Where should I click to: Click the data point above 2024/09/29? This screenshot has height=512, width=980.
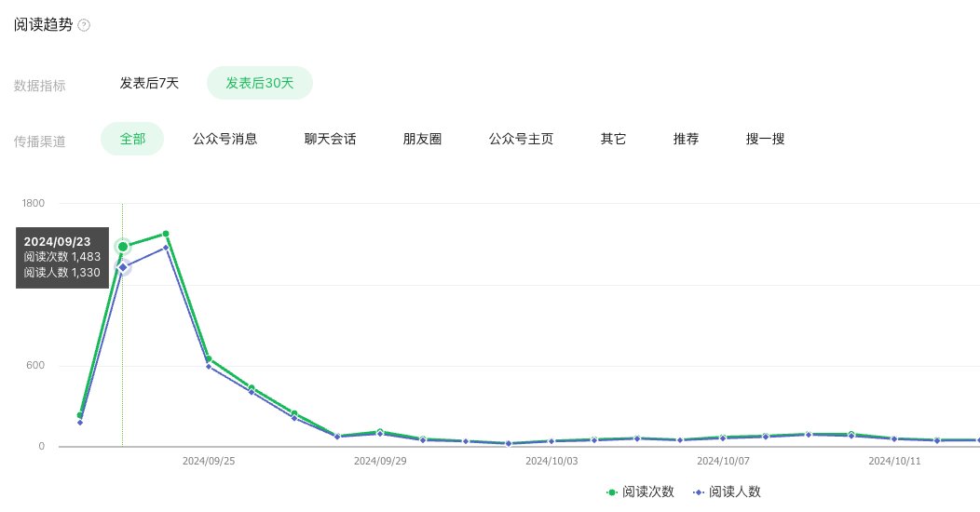[380, 431]
